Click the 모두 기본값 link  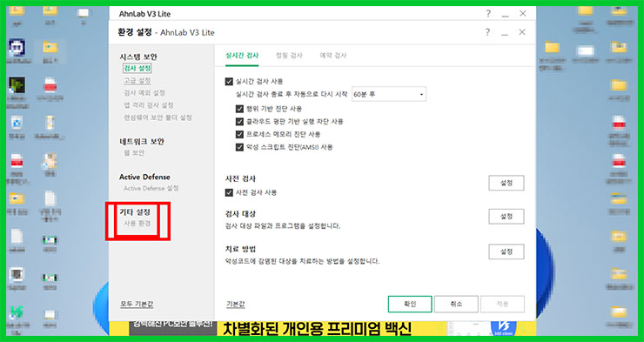click(x=137, y=305)
